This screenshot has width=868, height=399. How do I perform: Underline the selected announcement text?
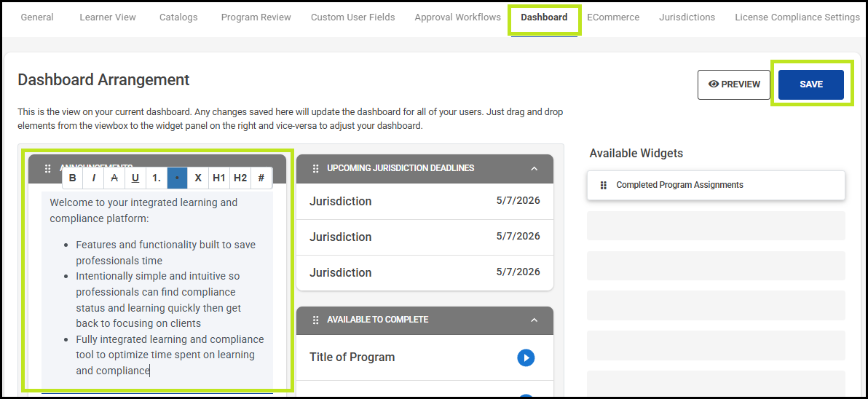[135, 178]
